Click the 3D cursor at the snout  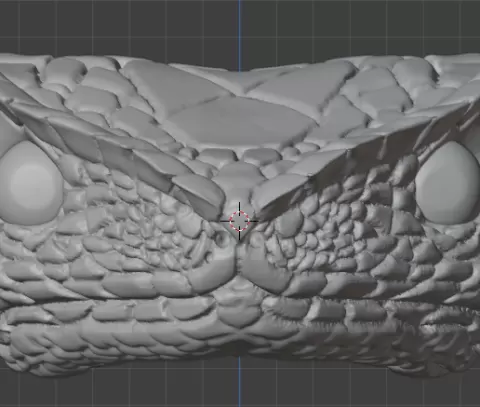pyautogui.click(x=239, y=221)
